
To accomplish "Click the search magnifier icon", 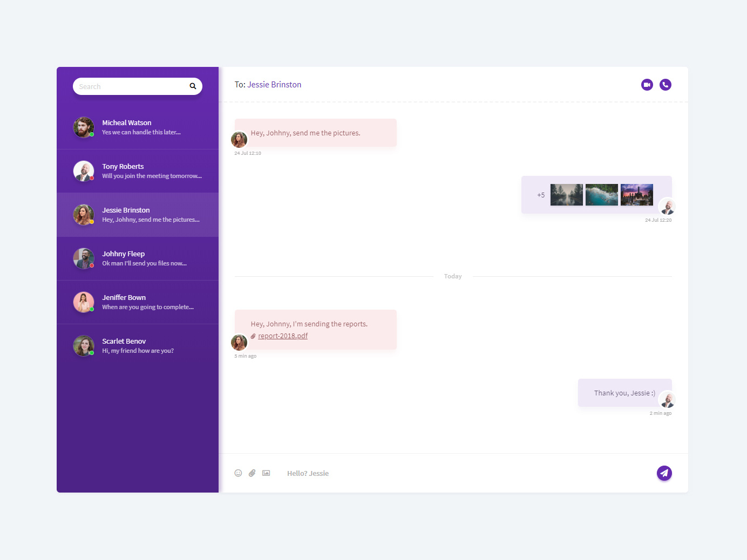I will pos(193,86).
